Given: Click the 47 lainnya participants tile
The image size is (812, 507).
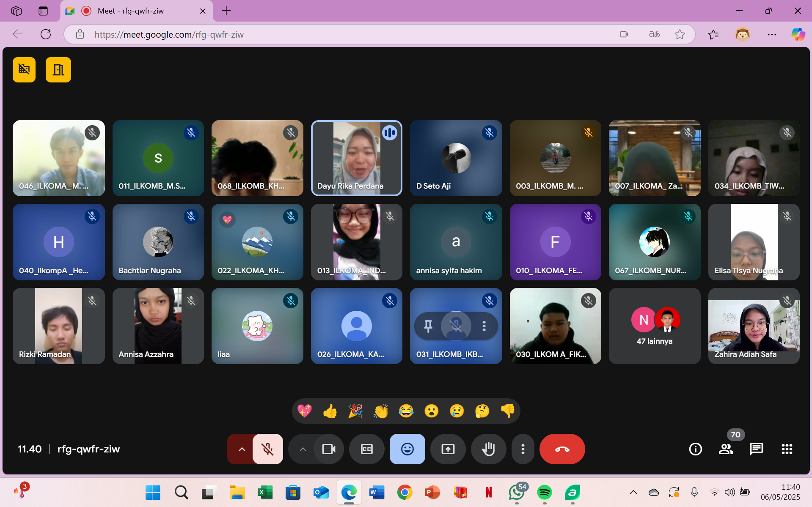Looking at the screenshot, I should 654,326.
